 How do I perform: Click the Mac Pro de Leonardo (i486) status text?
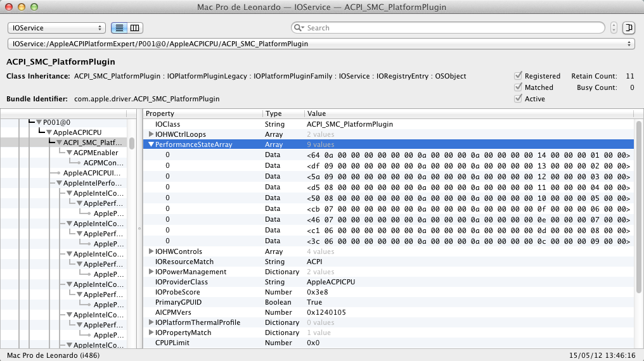pos(53,355)
